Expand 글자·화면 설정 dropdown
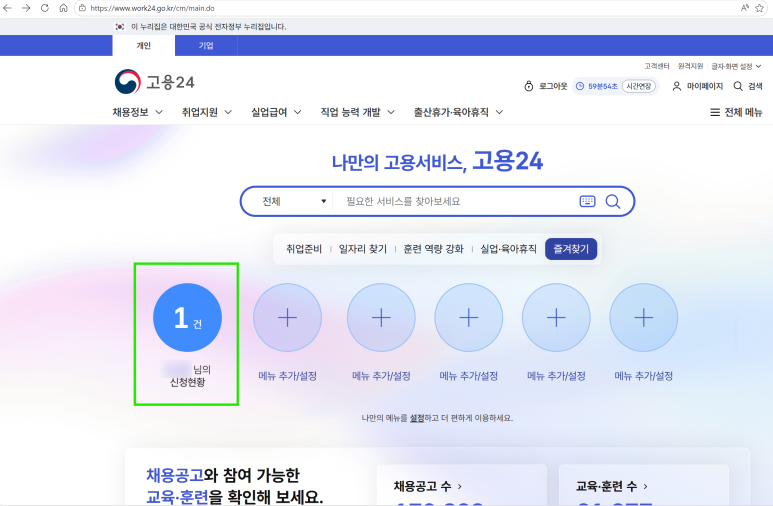The width and height of the screenshot is (773, 506). [736, 66]
